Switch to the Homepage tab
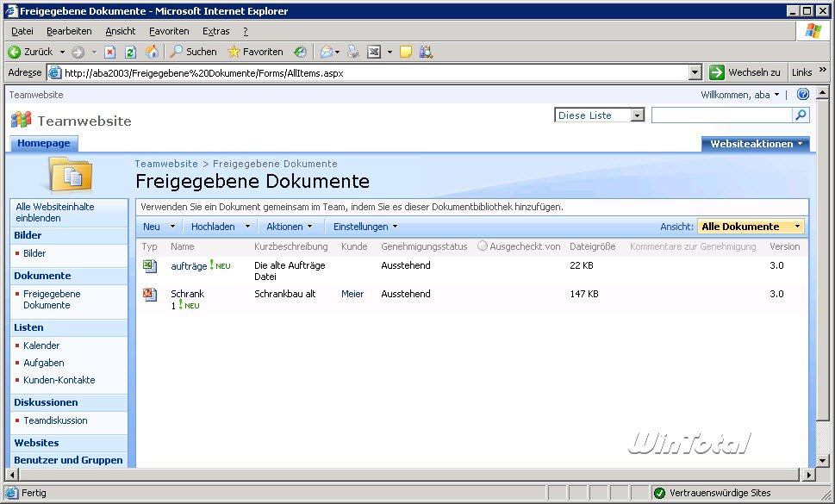This screenshot has height=504, width=835. tap(44, 144)
